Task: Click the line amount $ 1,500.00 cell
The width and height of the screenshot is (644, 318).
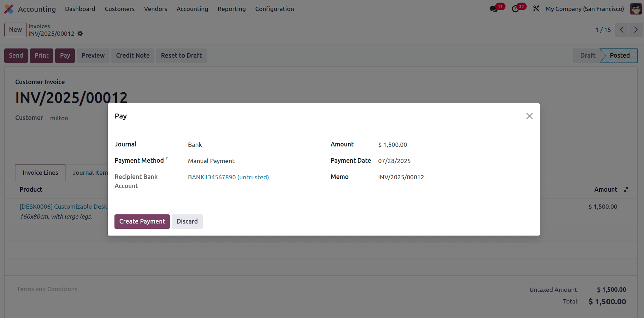Action: [x=603, y=207]
